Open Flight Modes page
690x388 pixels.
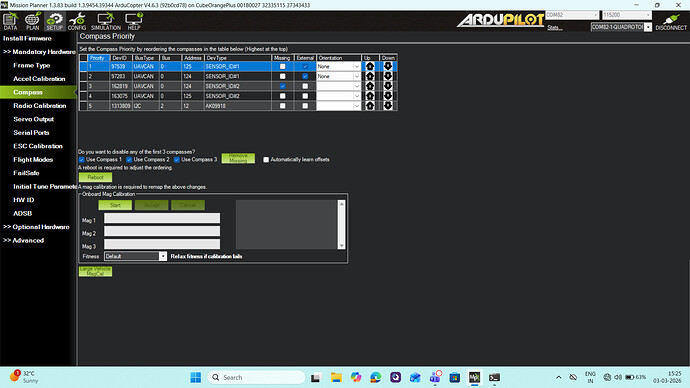click(33, 160)
